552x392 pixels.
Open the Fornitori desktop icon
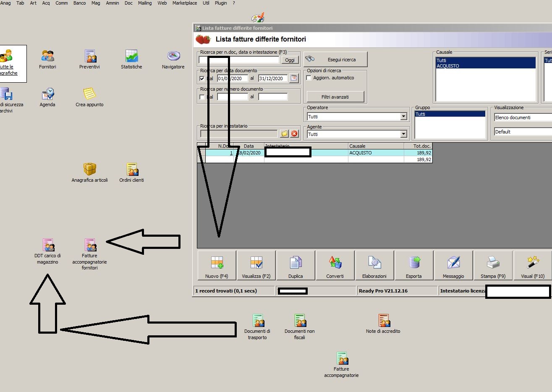47,59
